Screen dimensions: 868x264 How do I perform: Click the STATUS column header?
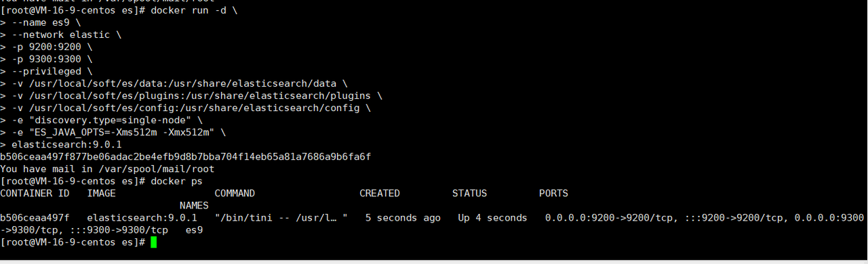coord(469,193)
